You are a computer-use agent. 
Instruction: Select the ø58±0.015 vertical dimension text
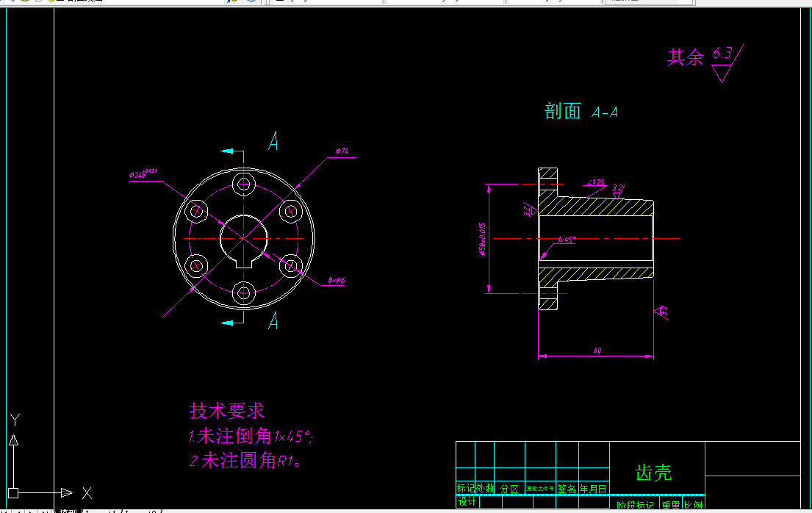(483, 240)
